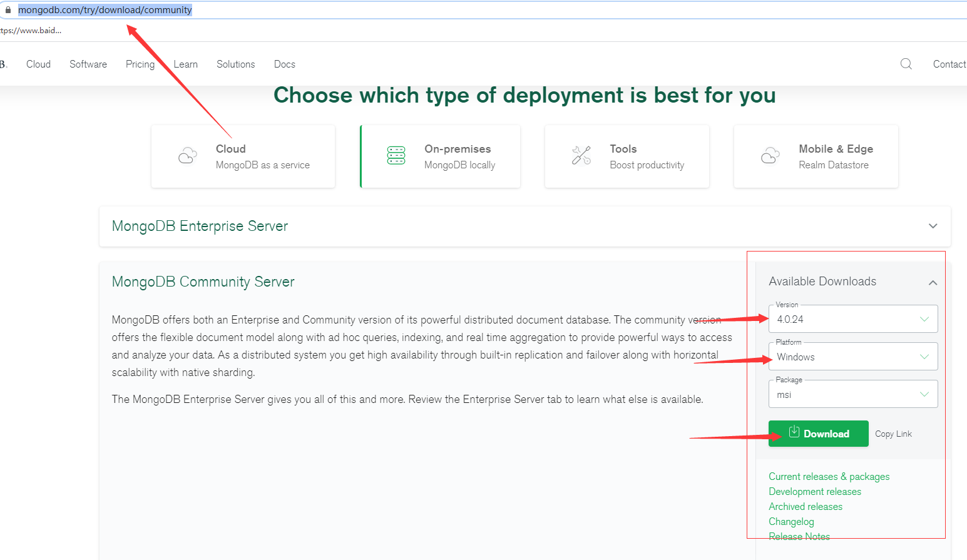Select the Tools Boost productivity card
967x560 pixels.
point(627,156)
